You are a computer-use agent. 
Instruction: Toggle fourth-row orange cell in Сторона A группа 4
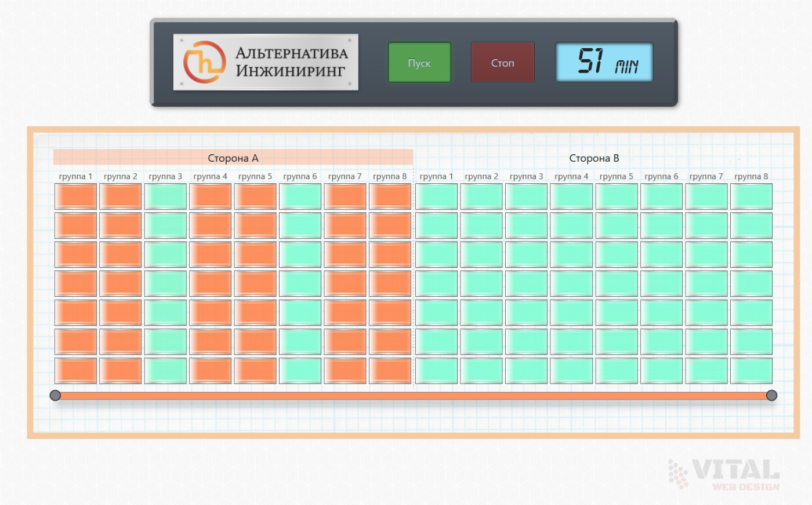211,284
